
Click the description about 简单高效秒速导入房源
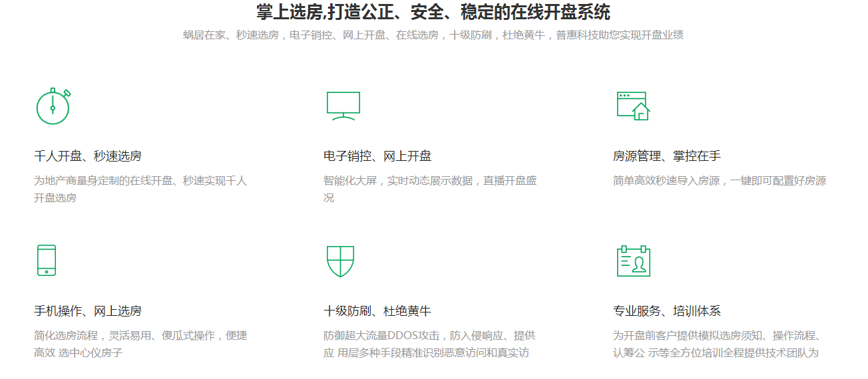tap(719, 181)
